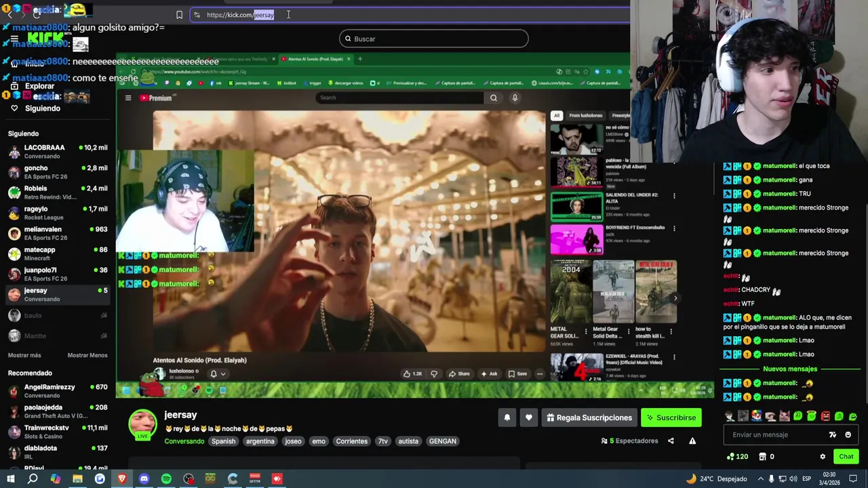The width and height of the screenshot is (868, 488).
Task: Click the notification bell on jeersay's channel
Action: [507, 418]
